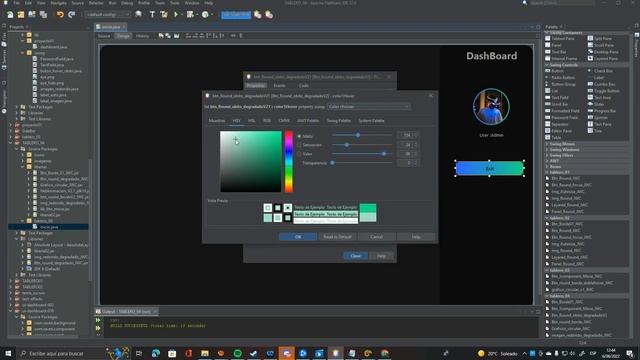This screenshot has height=360, width=640.
Task: Click the Transparencia slider handle
Action: click(x=332, y=162)
